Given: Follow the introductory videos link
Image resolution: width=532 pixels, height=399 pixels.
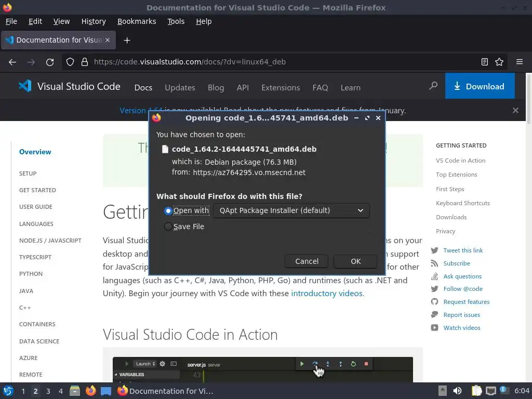Looking at the screenshot, I should 327,294.
